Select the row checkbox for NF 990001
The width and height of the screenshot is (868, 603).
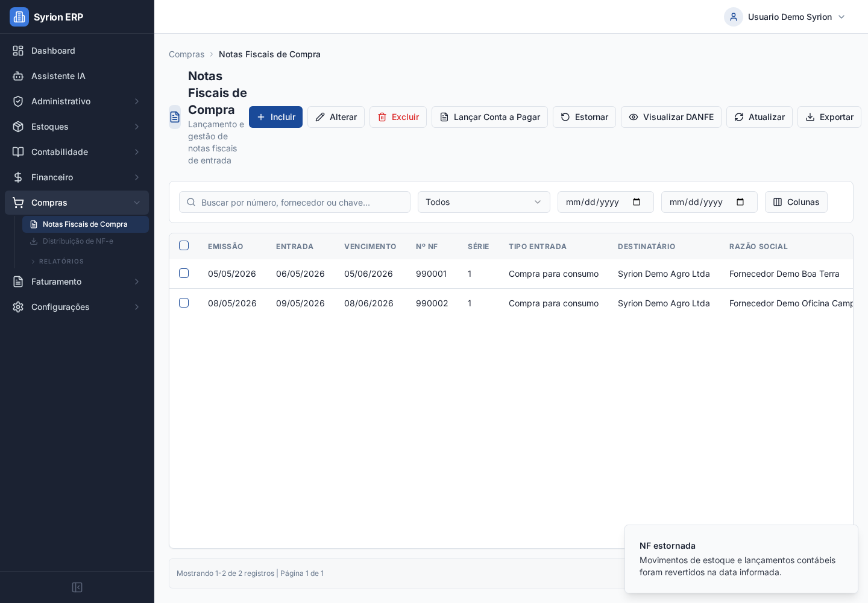184,273
